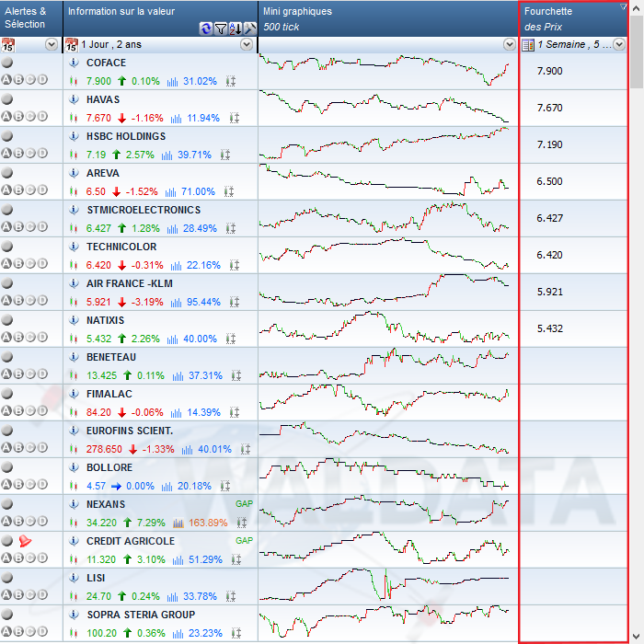Click volume bars icon for NATIXIS
Image resolution: width=644 pixels, height=644 pixels.
coord(173,339)
